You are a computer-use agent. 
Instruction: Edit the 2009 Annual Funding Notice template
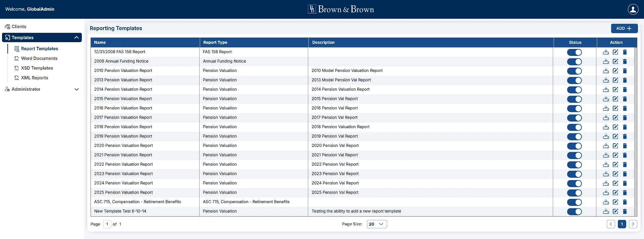615,62
